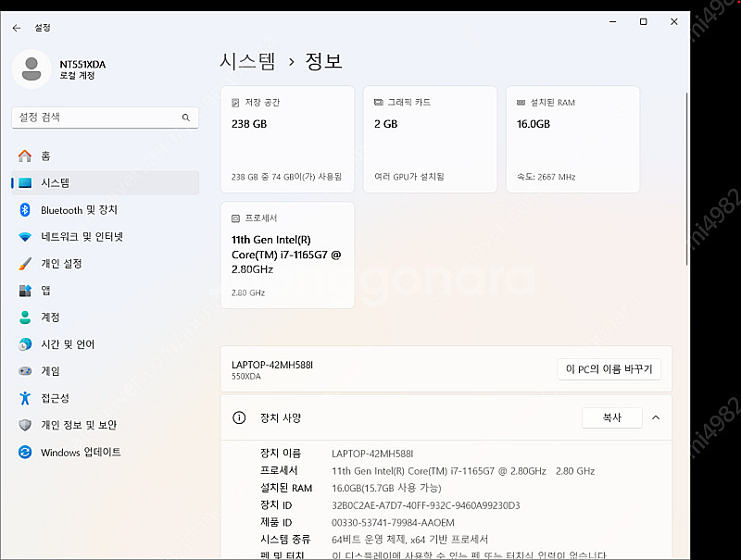The height and width of the screenshot is (560, 741).
Task: Click the 설정 검색 search field
Action: (105, 118)
